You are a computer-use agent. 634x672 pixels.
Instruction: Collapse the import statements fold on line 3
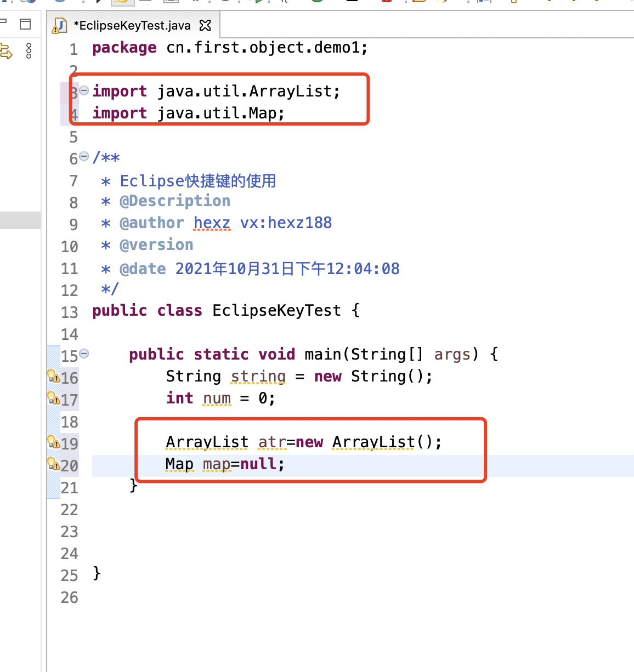[84, 90]
